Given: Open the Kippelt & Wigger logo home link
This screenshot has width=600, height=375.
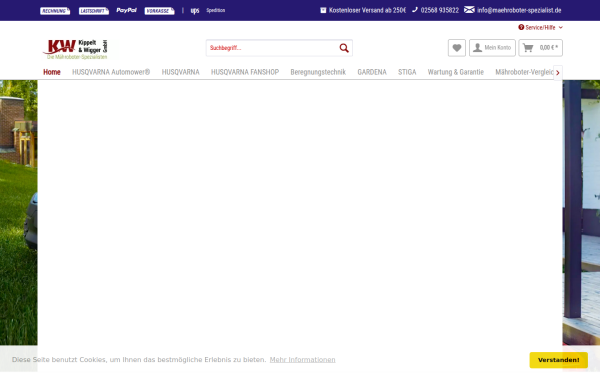Looking at the screenshot, I should pos(76,49).
